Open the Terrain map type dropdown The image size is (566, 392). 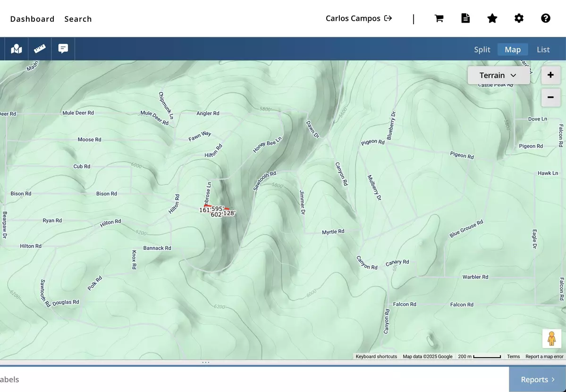click(498, 75)
